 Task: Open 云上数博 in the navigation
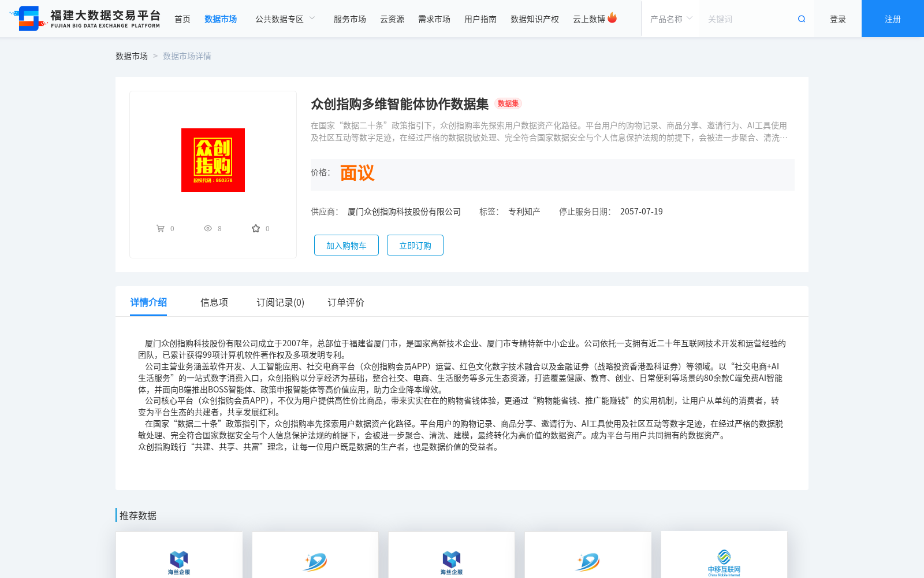589,19
